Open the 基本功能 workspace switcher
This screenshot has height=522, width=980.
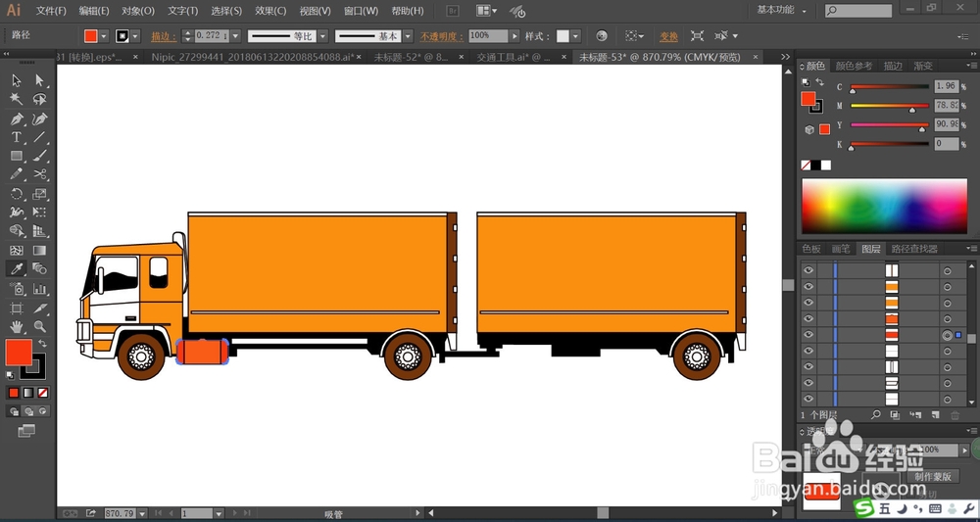pos(781,11)
